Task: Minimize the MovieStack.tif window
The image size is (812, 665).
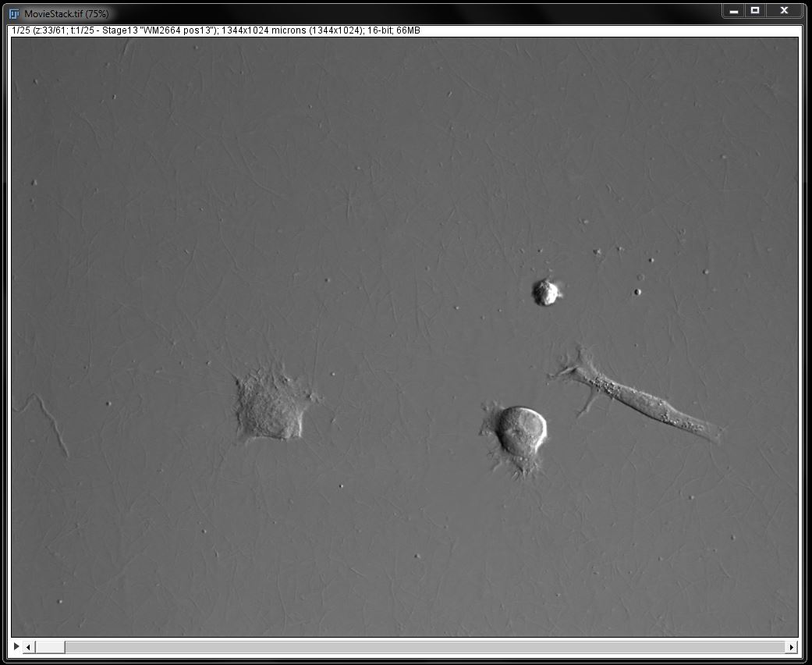Action: 734,11
